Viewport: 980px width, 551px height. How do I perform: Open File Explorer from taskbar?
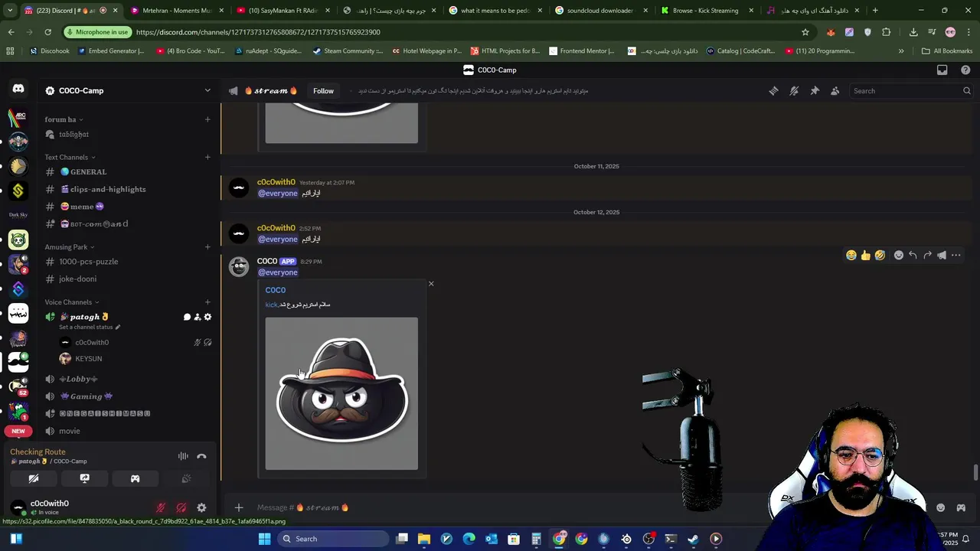coord(424,539)
